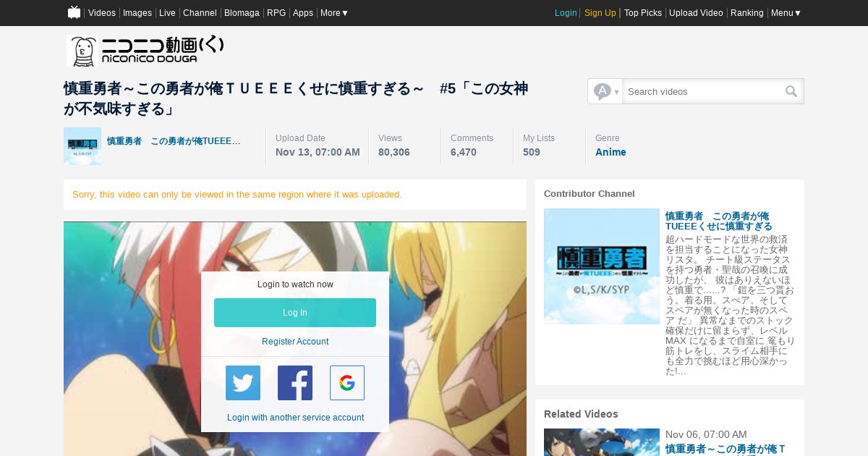Viewport: 868px width, 456px height.
Task: Go to the Live section
Action: tap(167, 13)
